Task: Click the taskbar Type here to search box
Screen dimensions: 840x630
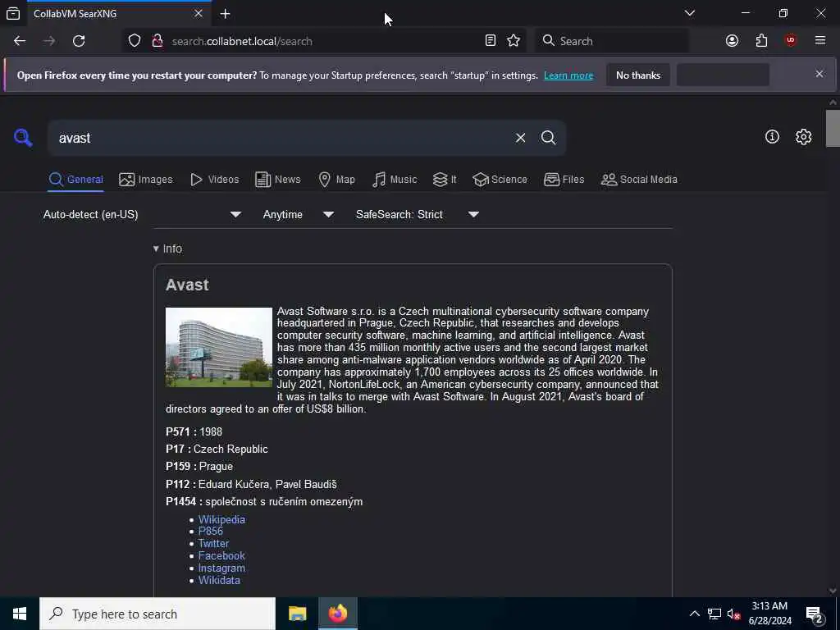Action: coord(157,614)
